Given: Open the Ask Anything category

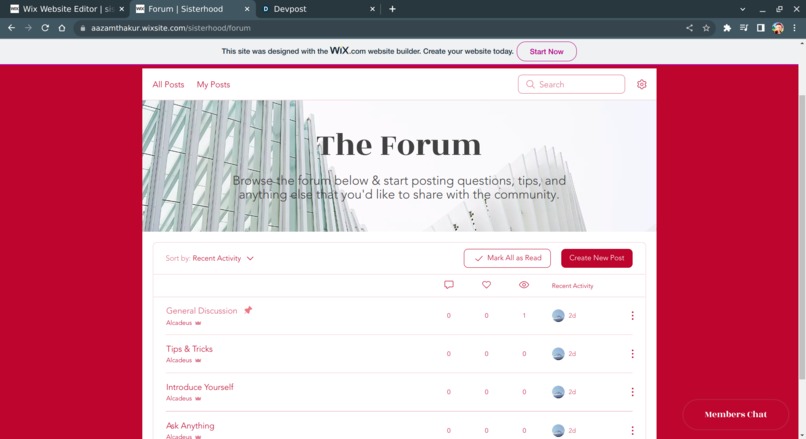Looking at the screenshot, I should pos(190,426).
